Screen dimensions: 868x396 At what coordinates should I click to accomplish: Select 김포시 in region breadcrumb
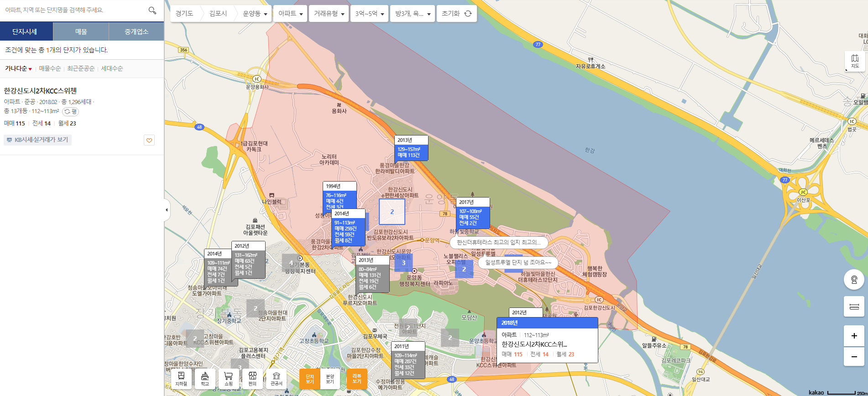[218, 14]
